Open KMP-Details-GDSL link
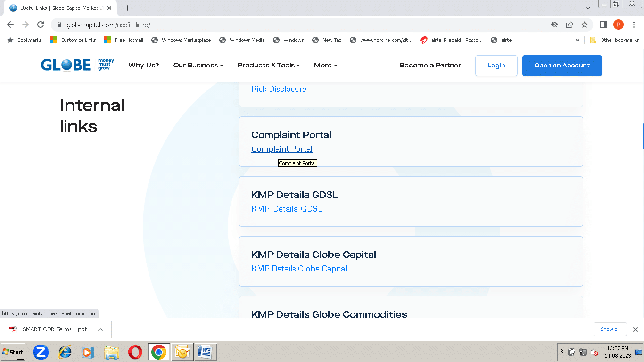644x362 pixels. click(x=287, y=209)
